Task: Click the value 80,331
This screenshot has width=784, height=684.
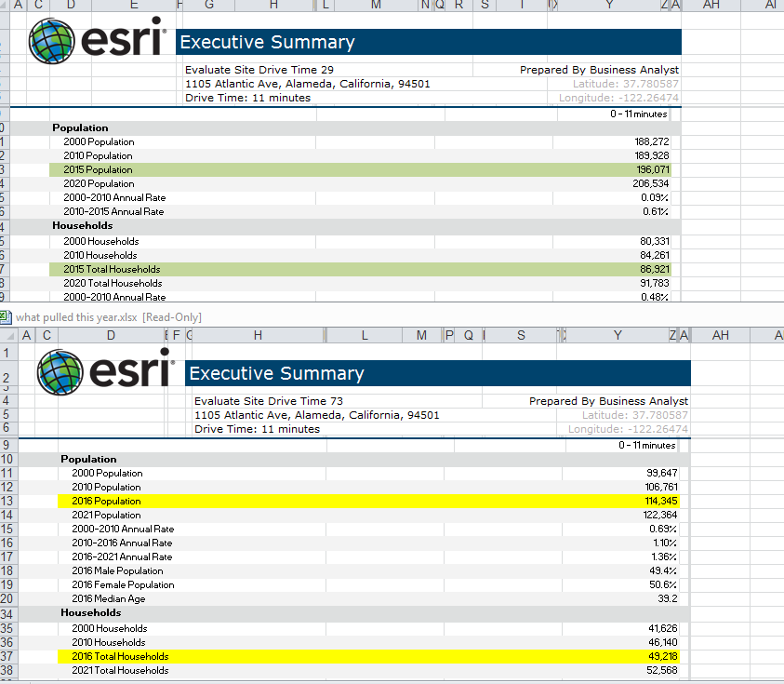Action: pyautogui.click(x=655, y=241)
